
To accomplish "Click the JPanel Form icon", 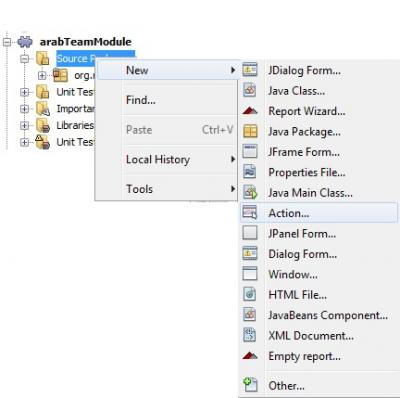I will (x=250, y=233).
